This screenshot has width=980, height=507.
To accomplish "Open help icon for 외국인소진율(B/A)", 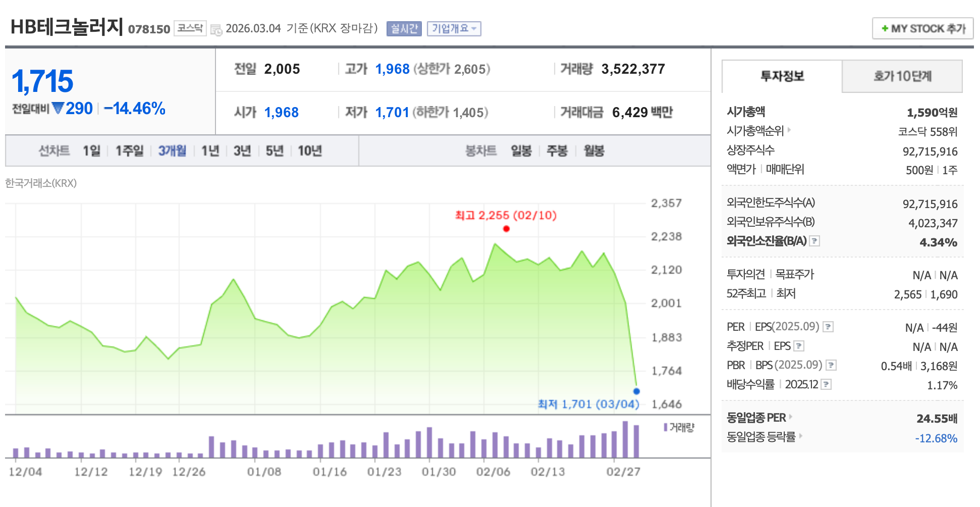I will [814, 241].
